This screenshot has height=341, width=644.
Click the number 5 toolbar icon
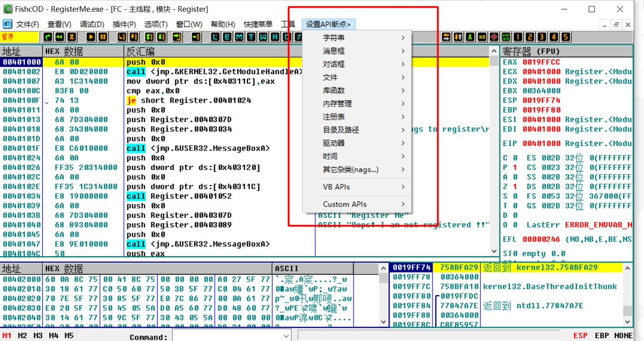(566, 37)
